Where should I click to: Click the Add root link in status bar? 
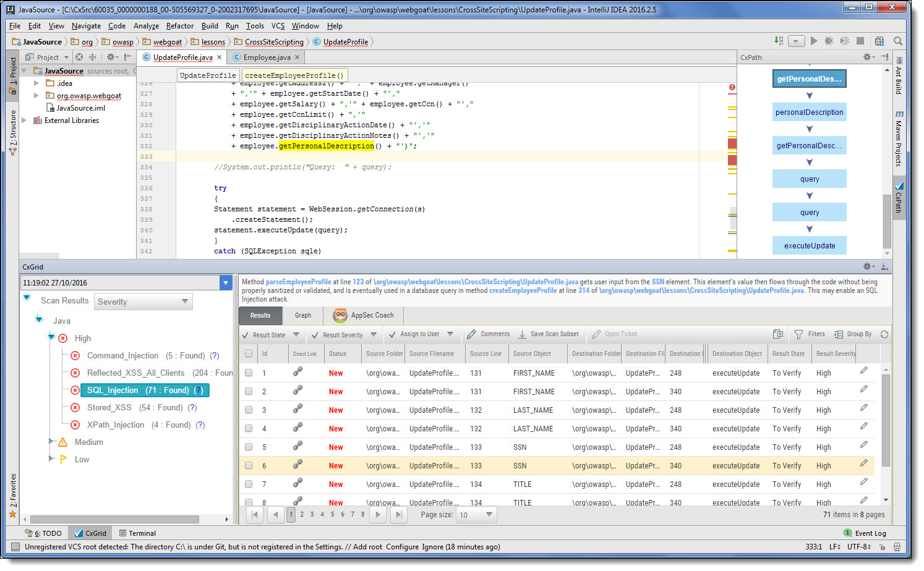[x=368, y=547]
